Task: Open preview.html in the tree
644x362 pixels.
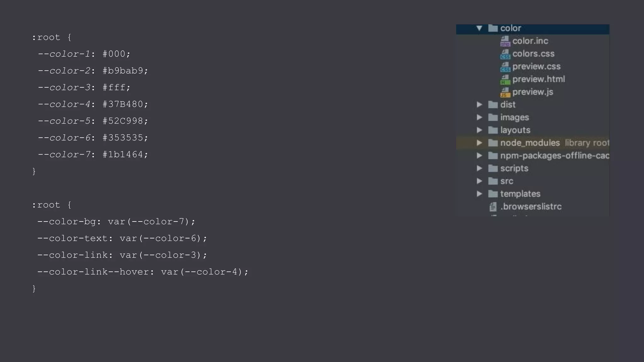Action: pos(539,79)
